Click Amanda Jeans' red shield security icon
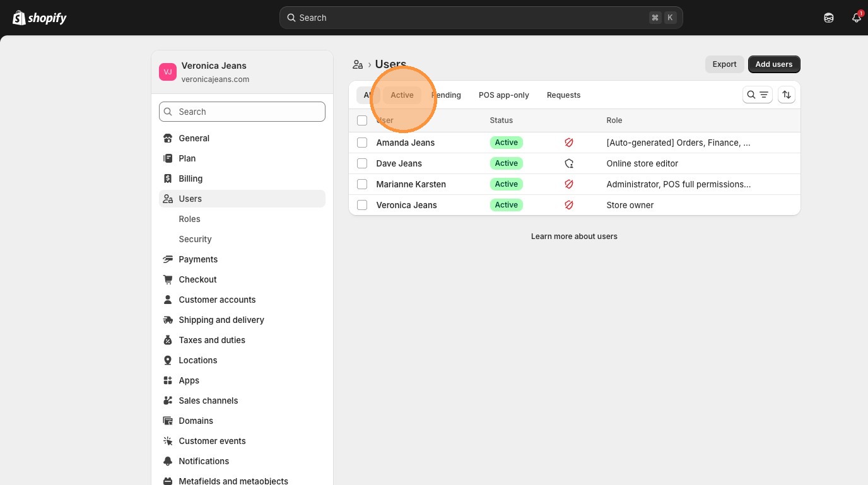Screen dimensions: 868x485 [569, 143]
